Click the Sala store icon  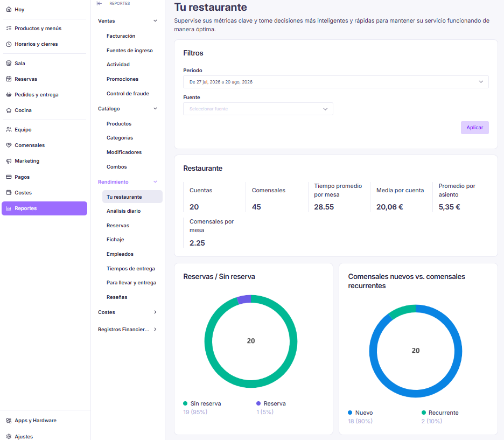pos(9,64)
